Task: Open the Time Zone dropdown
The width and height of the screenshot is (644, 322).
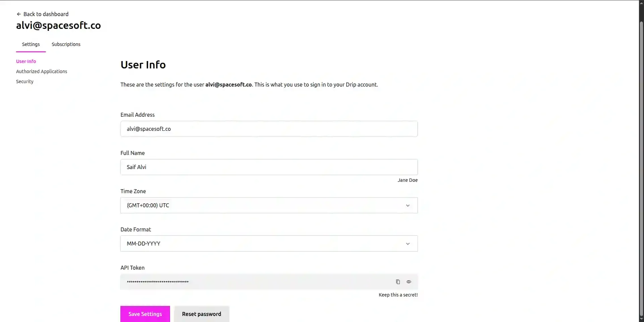Action: pyautogui.click(x=269, y=205)
